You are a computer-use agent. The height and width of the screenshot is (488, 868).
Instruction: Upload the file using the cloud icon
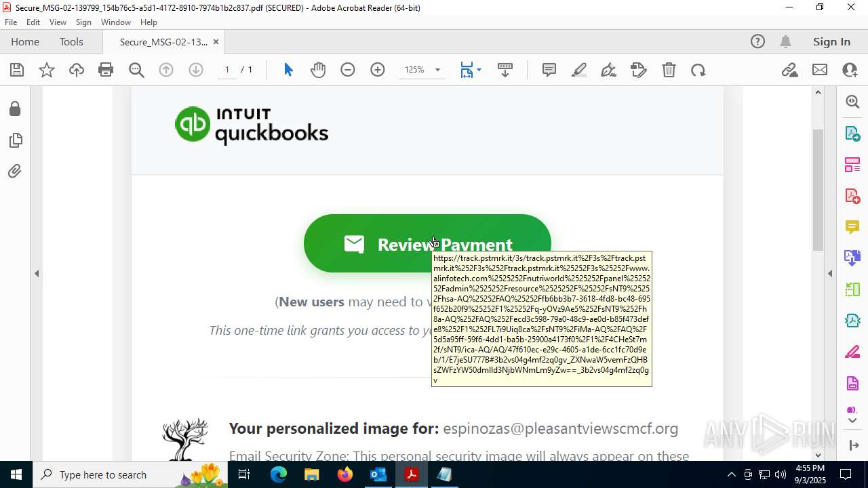pyautogui.click(x=77, y=70)
